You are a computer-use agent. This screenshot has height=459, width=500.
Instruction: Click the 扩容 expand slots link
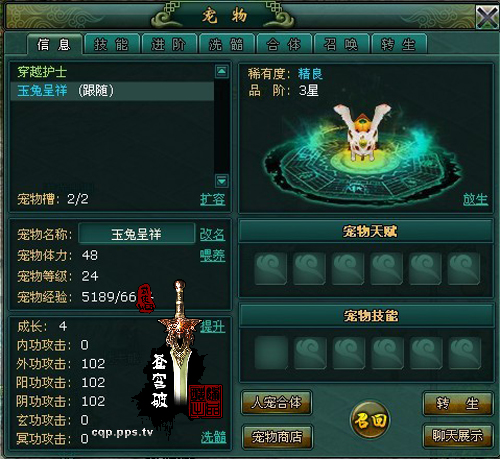coord(213,199)
